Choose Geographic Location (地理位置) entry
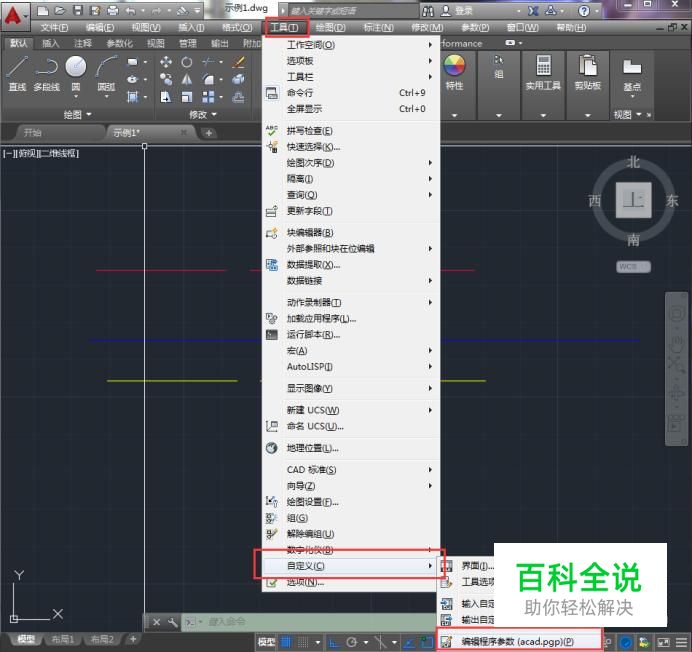Viewport: 692px width, 652px height. tap(351, 448)
